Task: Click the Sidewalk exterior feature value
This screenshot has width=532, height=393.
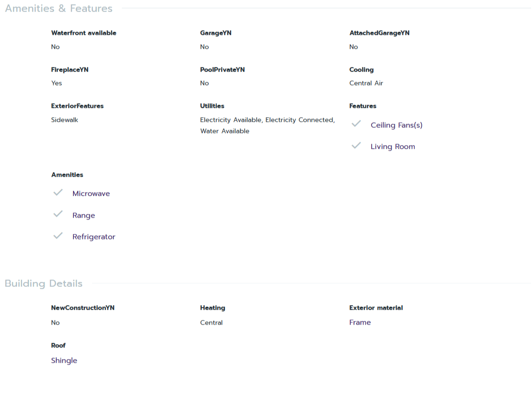Action: (x=65, y=120)
